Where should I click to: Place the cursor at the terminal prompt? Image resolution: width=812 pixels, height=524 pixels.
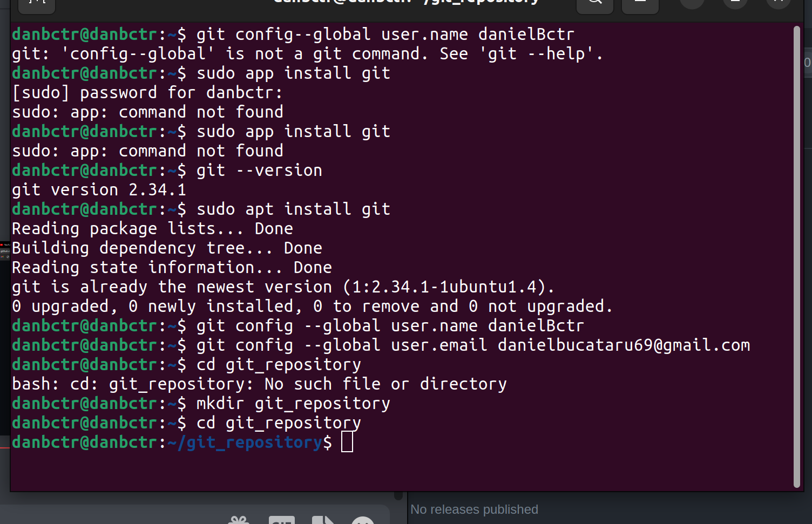coord(348,442)
